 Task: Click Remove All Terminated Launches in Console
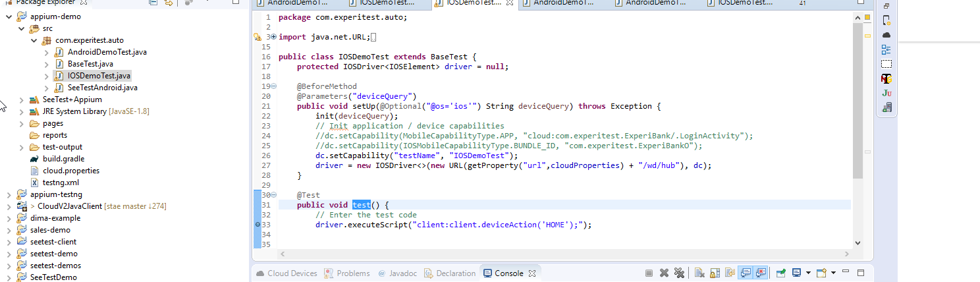679,273
